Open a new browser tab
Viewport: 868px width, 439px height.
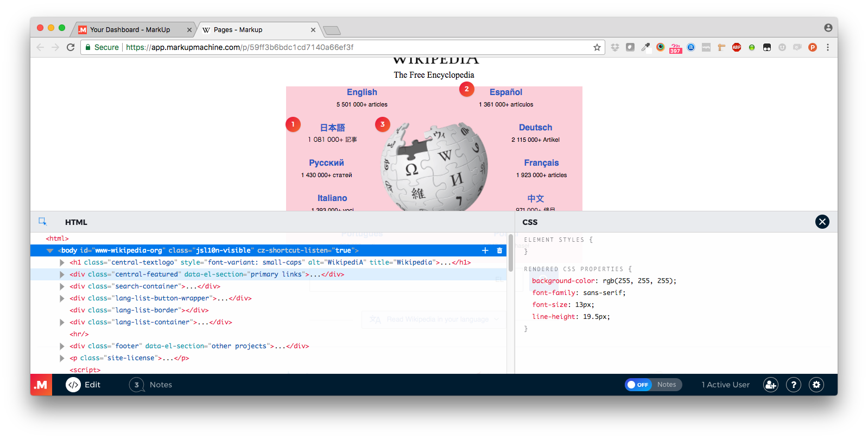pyautogui.click(x=332, y=30)
